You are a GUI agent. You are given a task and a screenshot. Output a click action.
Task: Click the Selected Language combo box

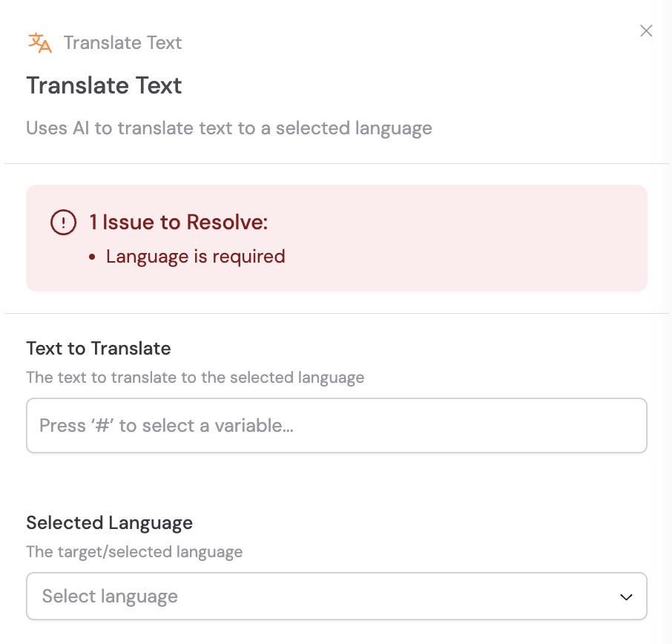tap(337, 596)
